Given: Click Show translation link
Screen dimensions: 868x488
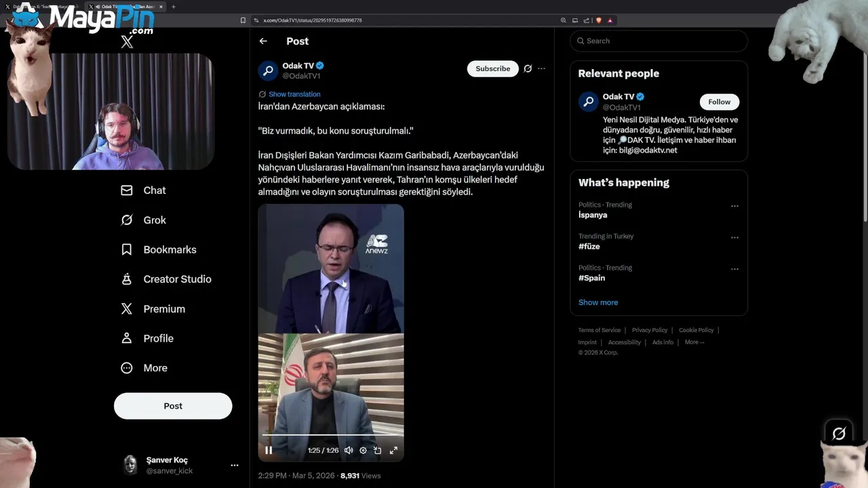Looking at the screenshot, I should (x=294, y=94).
